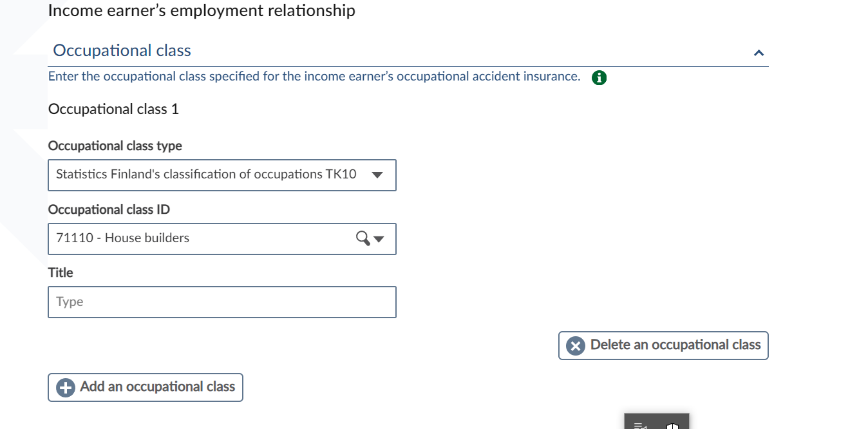Click the Title field label
Viewport: 868px width, 429px height.
point(61,273)
